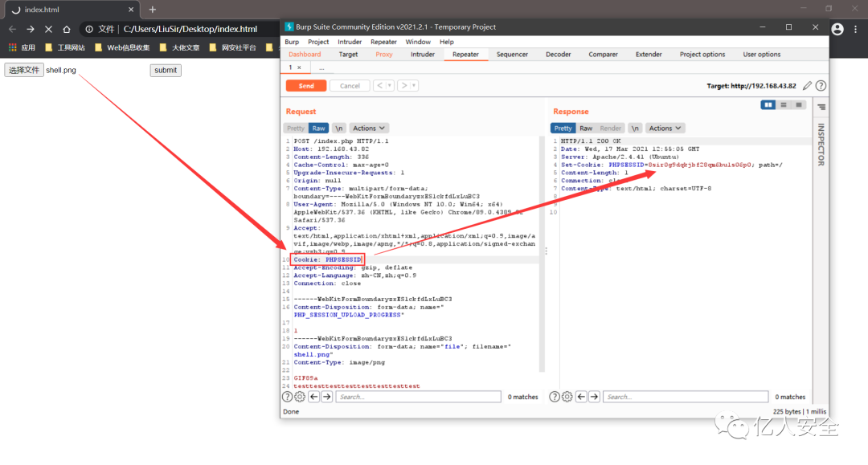Toggle \n display in Request panel

pos(339,128)
